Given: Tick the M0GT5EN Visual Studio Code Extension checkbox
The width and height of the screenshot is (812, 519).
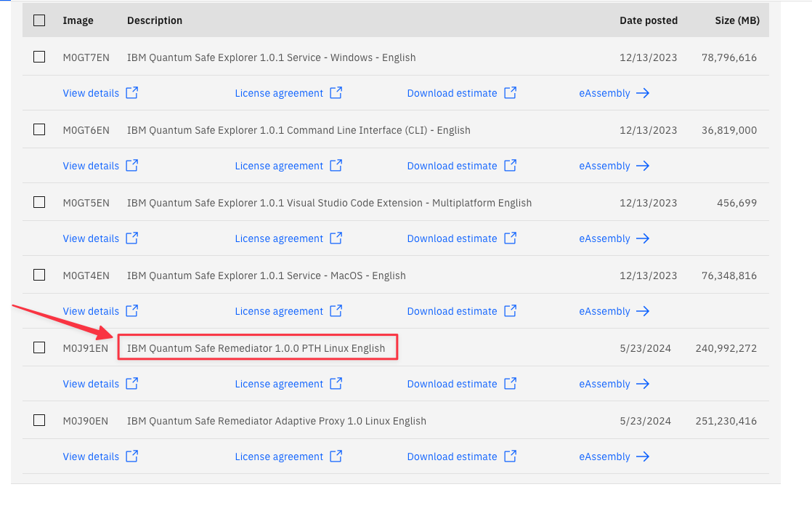Looking at the screenshot, I should pos(39,202).
